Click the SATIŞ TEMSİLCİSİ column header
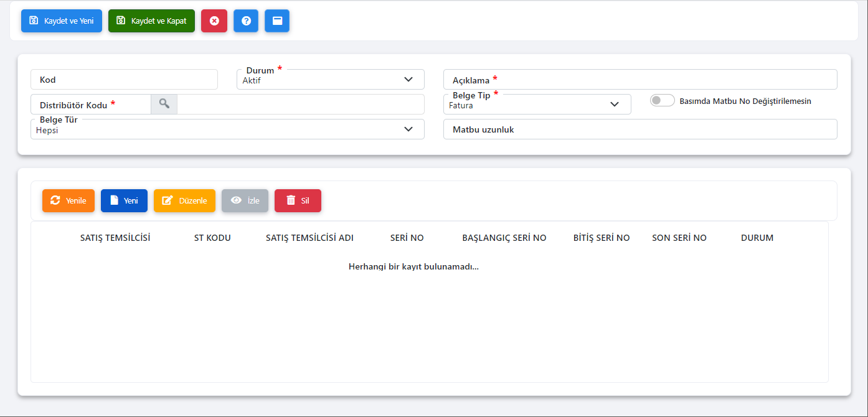The width and height of the screenshot is (868, 417). pyautogui.click(x=115, y=238)
